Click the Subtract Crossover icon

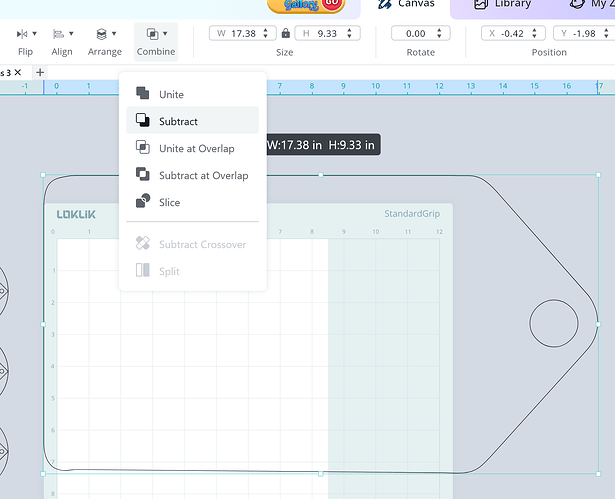click(142, 244)
